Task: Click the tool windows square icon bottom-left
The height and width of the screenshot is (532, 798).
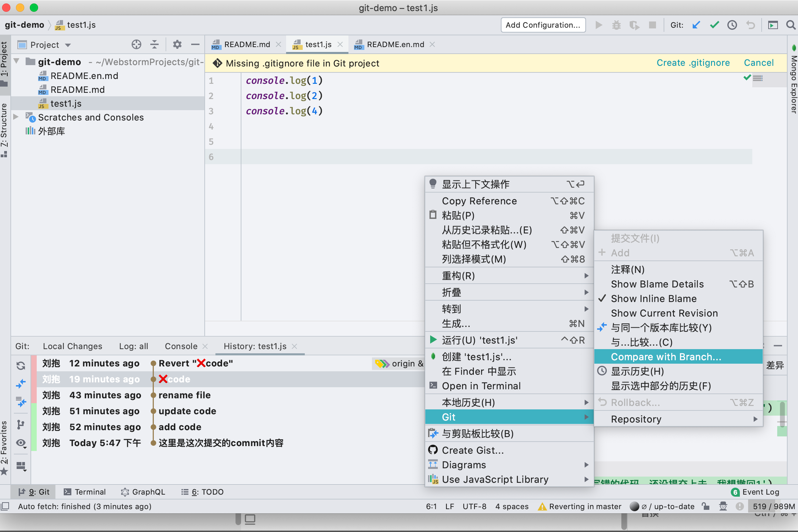Action: [5, 506]
